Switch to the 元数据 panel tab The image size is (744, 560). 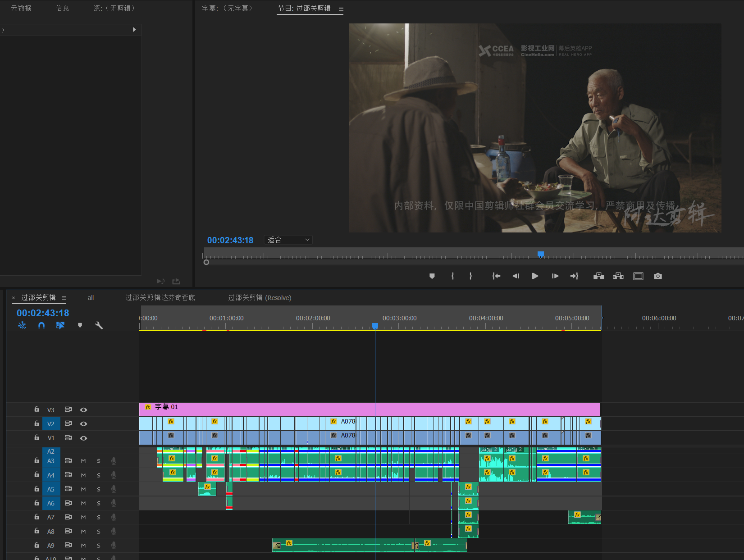click(21, 9)
